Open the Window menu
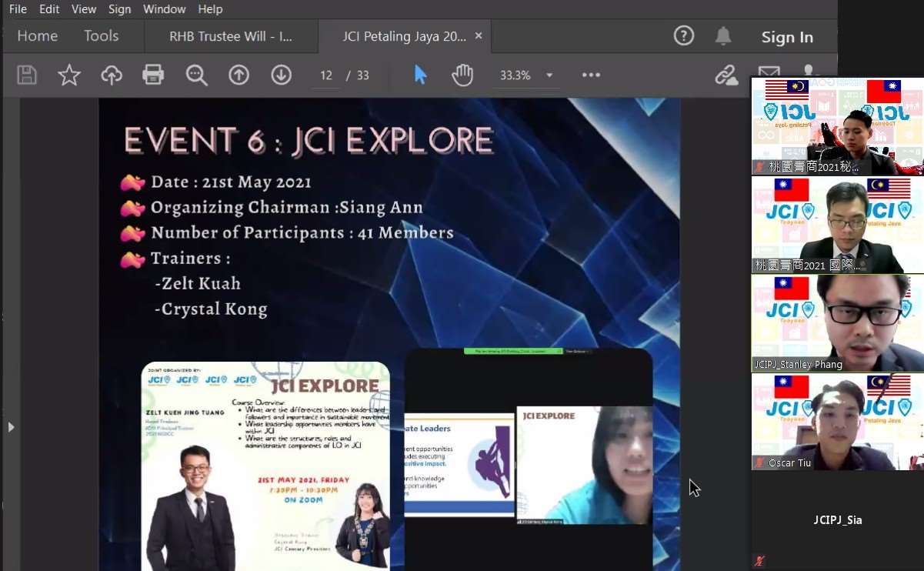Viewport: 924px width, 571px height. tap(165, 9)
